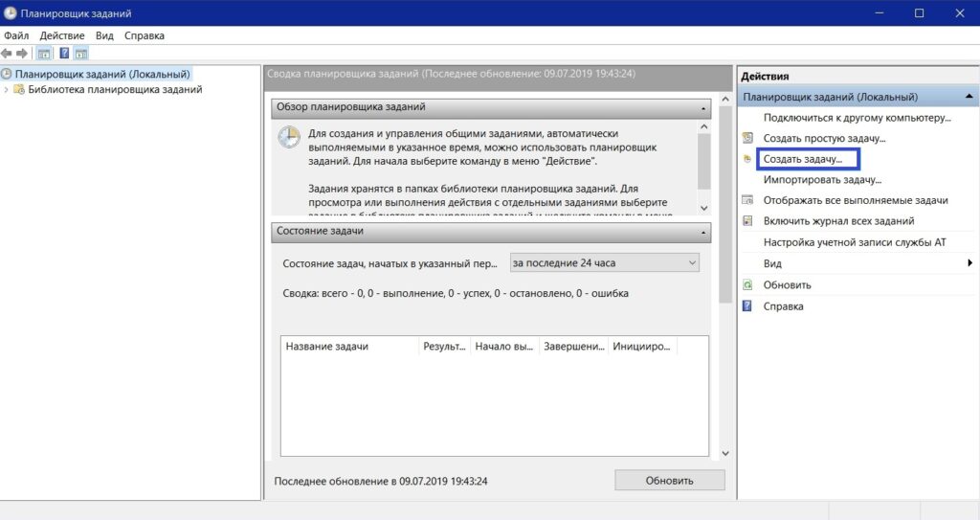Collapse the Обзор планировщика заданий section
Screen dimensions: 980x520
[703, 108]
